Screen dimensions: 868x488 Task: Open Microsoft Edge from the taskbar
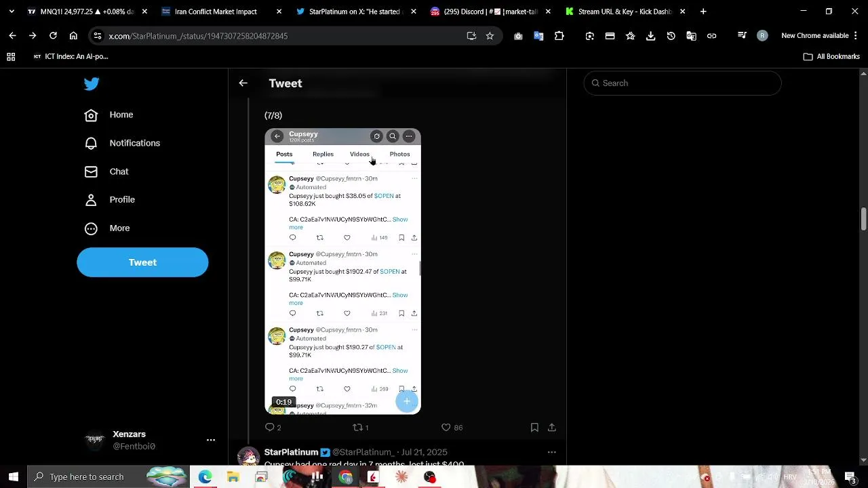(205, 477)
